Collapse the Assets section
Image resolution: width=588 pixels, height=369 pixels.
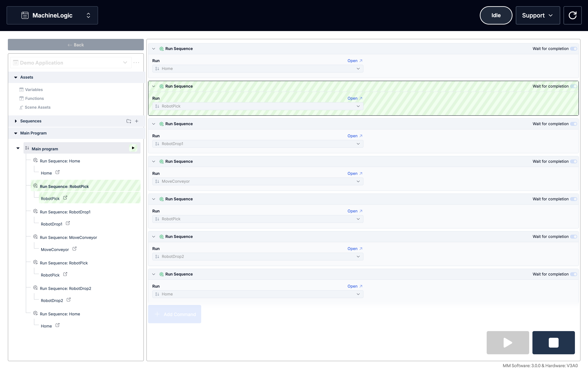pos(16,77)
